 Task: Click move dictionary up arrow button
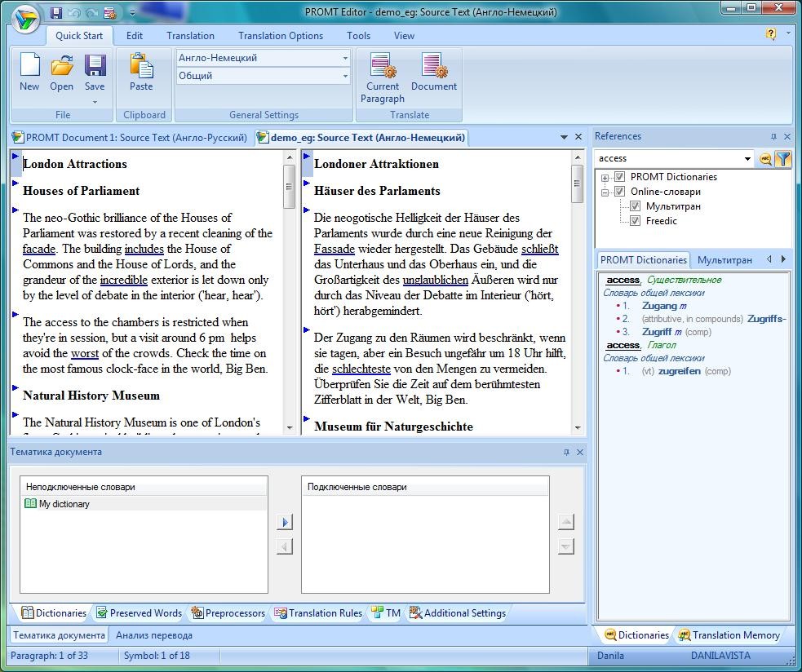565,522
